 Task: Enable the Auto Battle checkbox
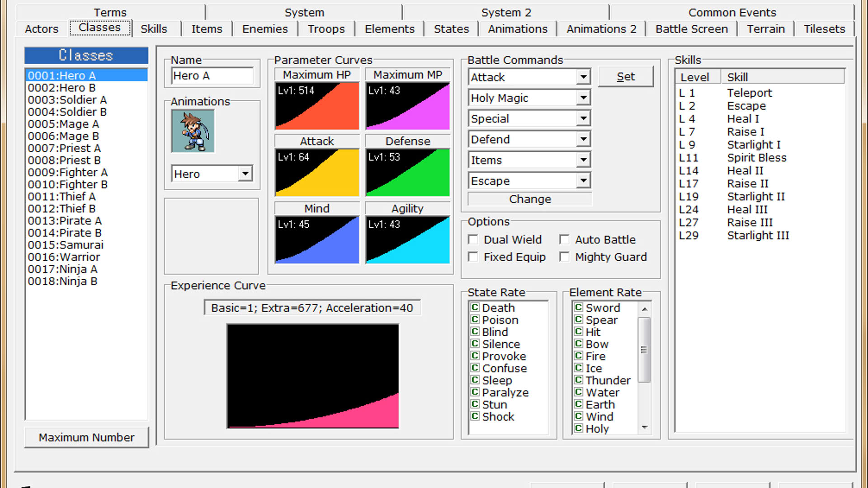564,239
